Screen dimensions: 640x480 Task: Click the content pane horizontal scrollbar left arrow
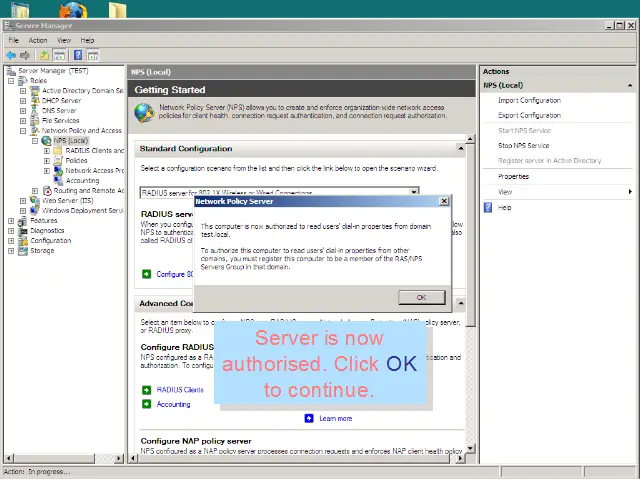[132, 458]
